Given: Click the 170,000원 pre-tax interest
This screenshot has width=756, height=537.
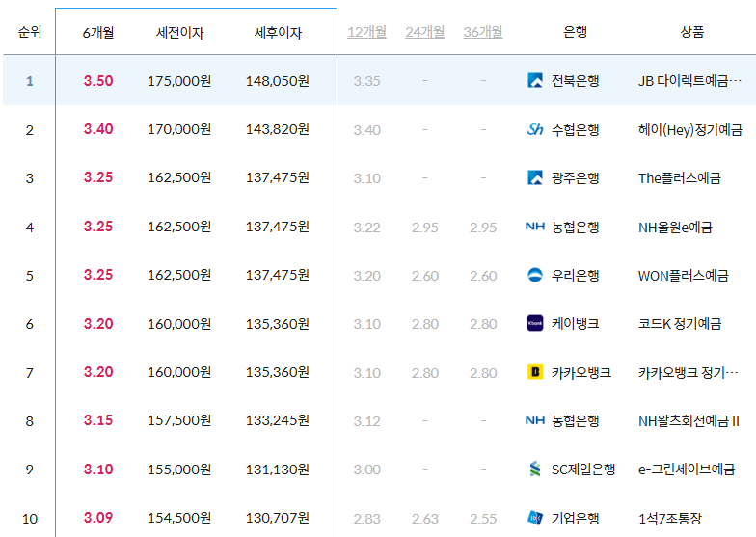Looking at the screenshot, I should (x=179, y=129).
